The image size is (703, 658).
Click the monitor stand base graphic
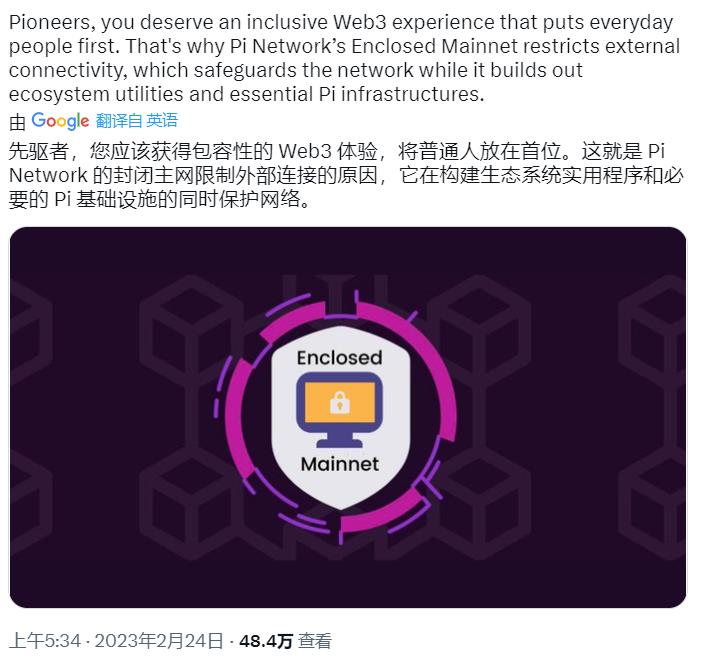(x=340, y=443)
